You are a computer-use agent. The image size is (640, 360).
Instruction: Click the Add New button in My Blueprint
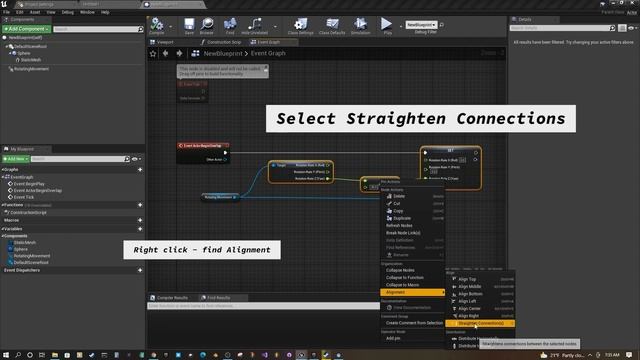tap(16, 159)
